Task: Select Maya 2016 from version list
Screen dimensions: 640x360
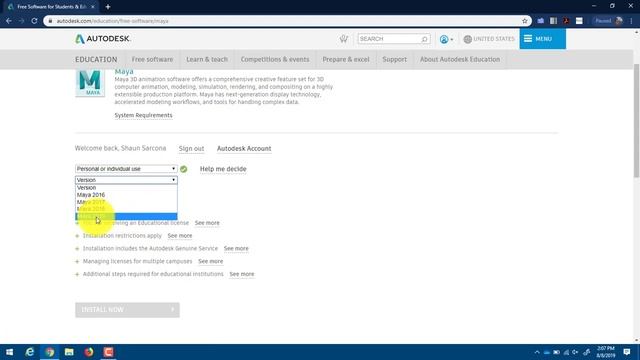Action: [126, 195]
